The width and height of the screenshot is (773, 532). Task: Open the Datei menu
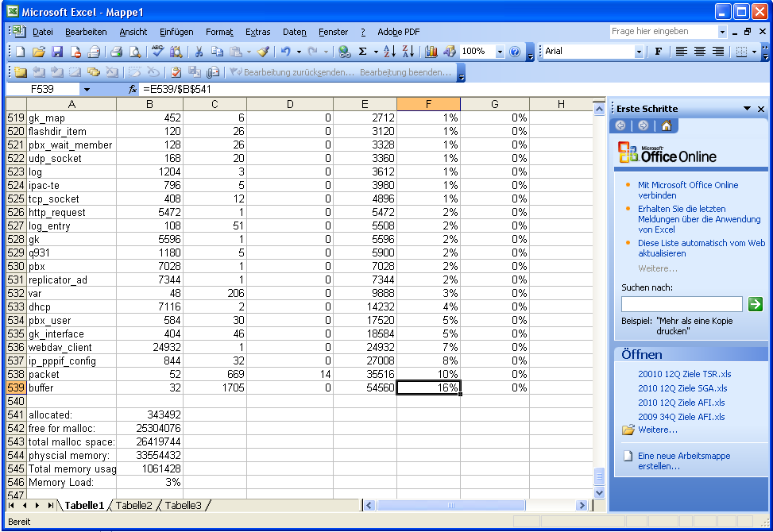pyautogui.click(x=43, y=32)
